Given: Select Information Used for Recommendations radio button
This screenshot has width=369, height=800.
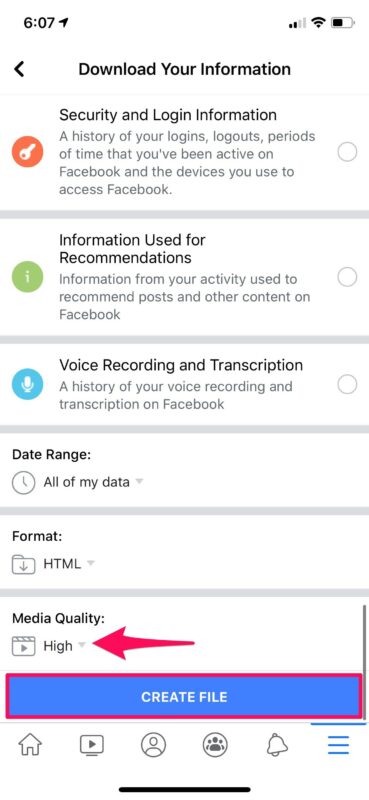Looking at the screenshot, I should (x=347, y=277).
